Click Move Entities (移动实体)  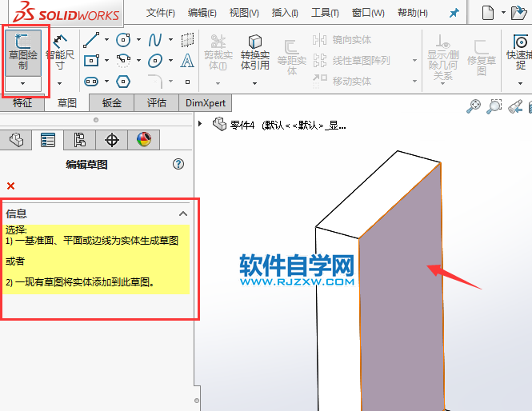[x=342, y=82]
